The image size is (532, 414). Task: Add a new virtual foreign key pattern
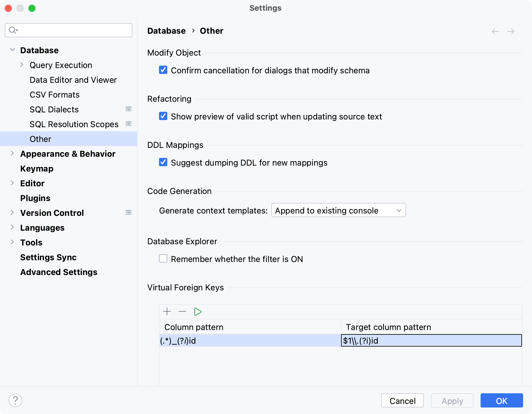click(x=167, y=311)
